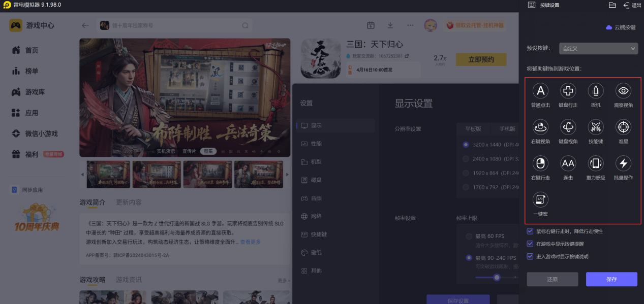
Task: Select the 观察视角 eye key icon
Action: tap(623, 91)
